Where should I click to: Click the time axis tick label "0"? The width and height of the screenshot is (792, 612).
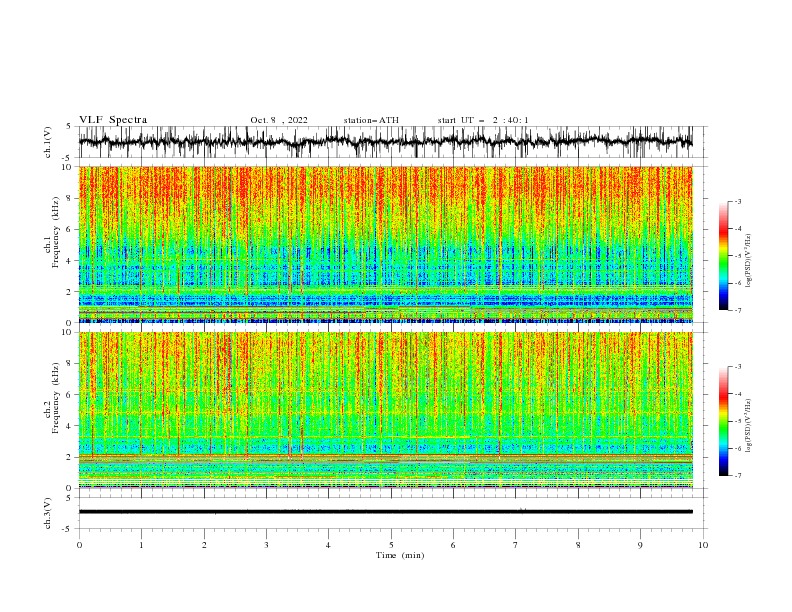(79, 545)
